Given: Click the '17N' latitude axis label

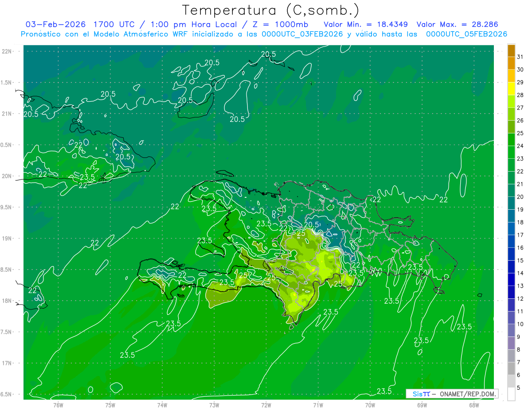Looking at the screenshot, I should 8,363.
